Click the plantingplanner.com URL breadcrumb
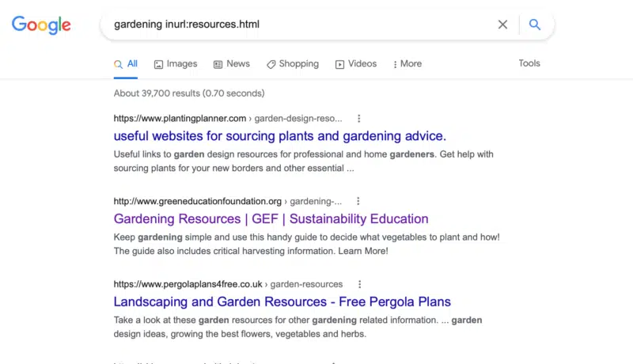 point(228,119)
